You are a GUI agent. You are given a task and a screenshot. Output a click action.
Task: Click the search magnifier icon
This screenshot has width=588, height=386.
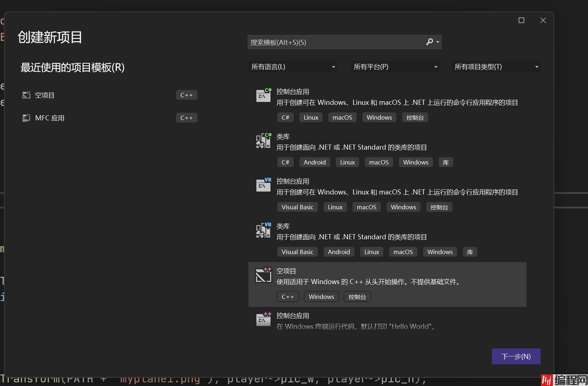430,42
